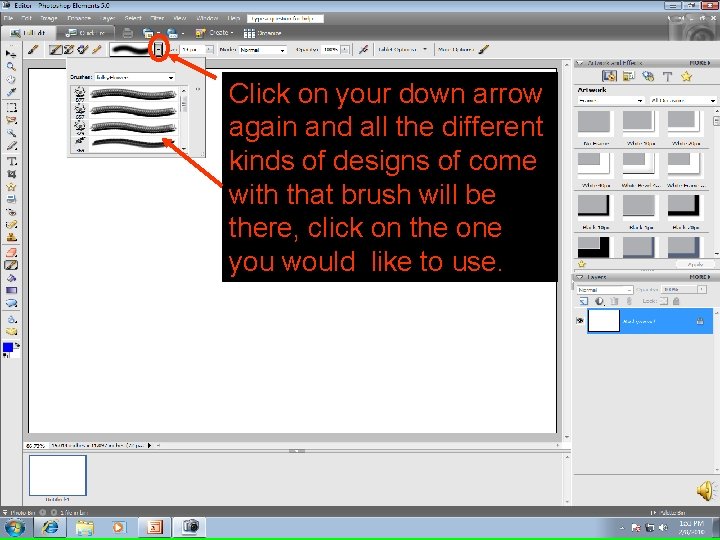Viewport: 720px width, 540px height.
Task: Select the Hand tool
Action: click(x=11, y=79)
